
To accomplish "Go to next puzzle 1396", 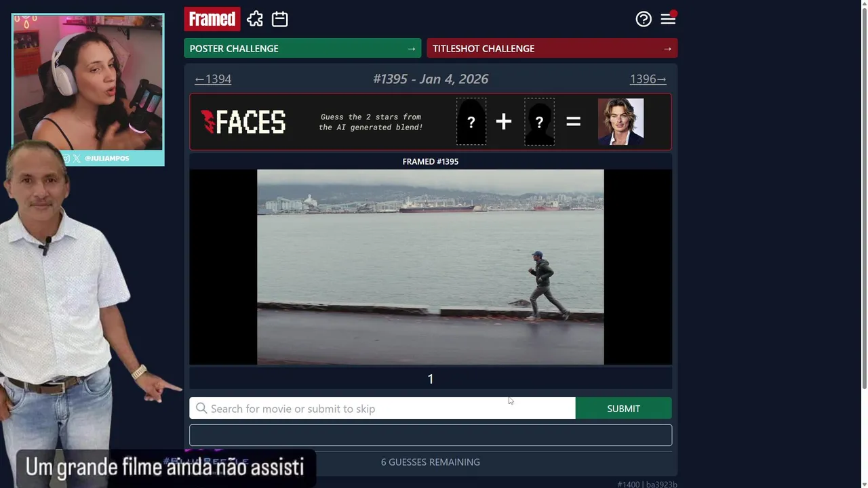I will [x=648, y=79].
